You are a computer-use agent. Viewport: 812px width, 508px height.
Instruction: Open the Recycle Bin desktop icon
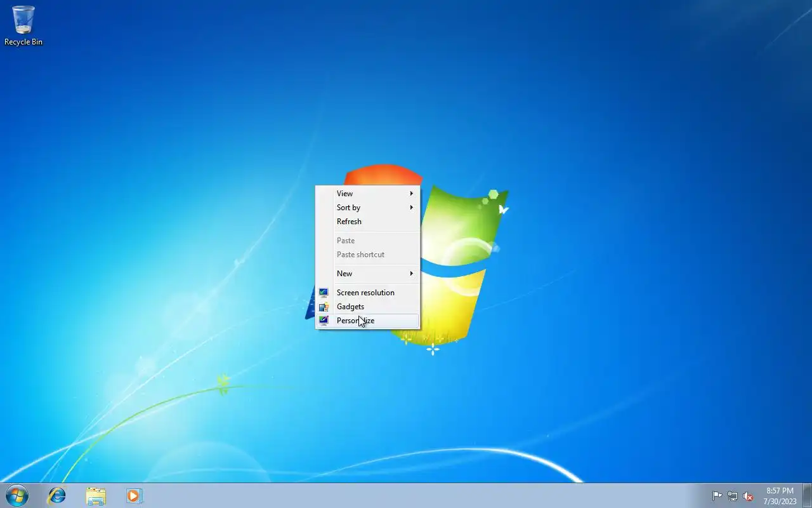(23, 26)
